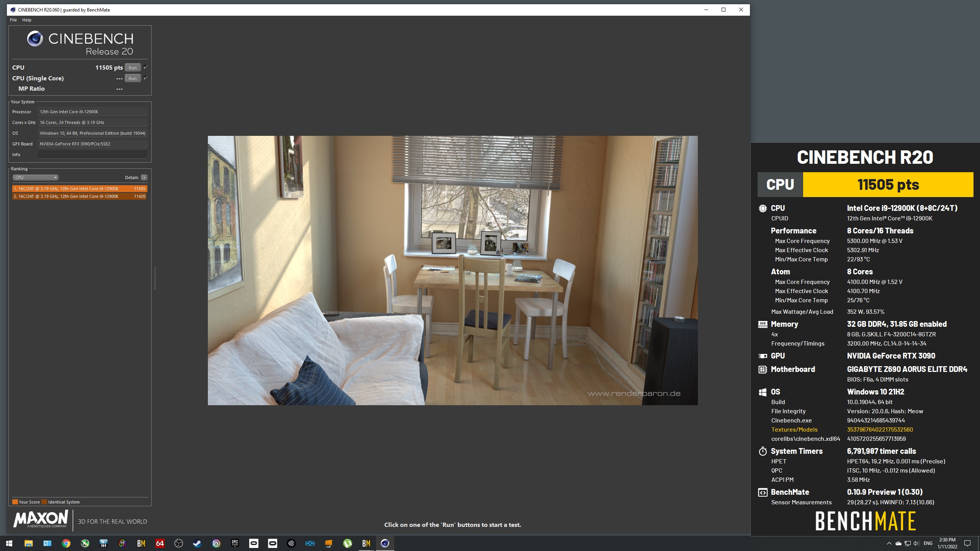The image size is (980, 551).
Task: Open Oculus icon next to Epic Games
Action: pos(253,543)
